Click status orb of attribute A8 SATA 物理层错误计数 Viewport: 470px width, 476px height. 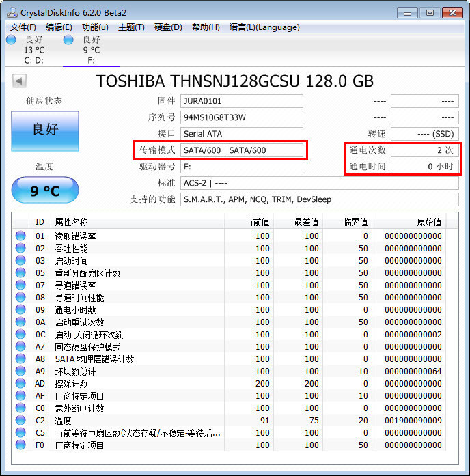(20, 359)
